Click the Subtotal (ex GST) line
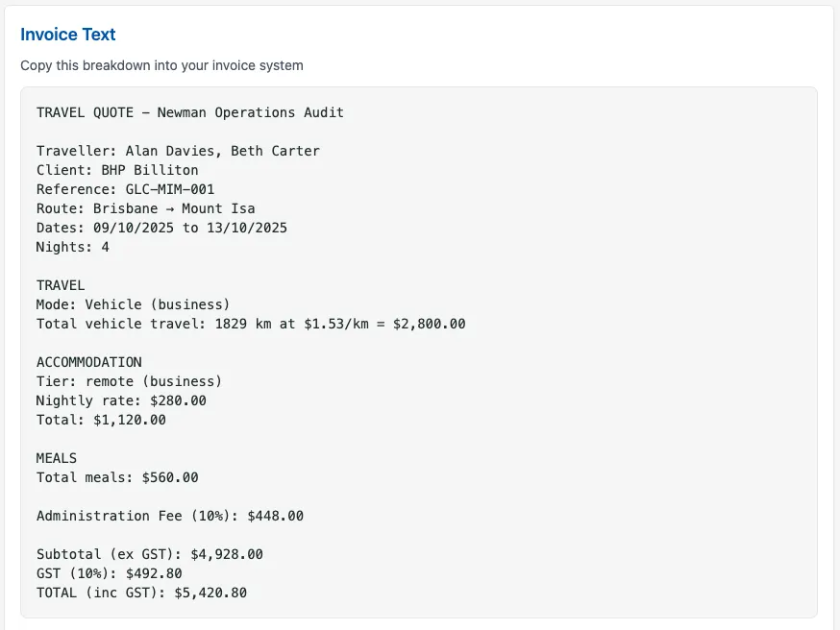This screenshot has height=630, width=840. tap(150, 554)
